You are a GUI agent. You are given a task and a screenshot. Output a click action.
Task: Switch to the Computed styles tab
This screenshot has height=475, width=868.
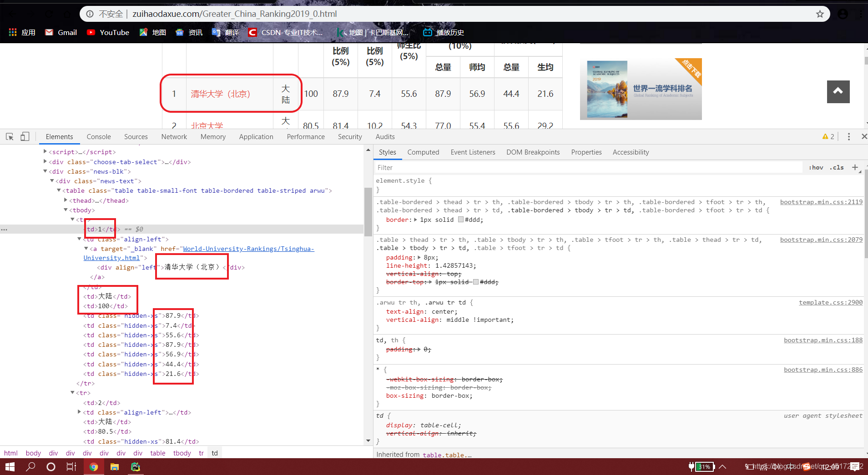(x=423, y=152)
